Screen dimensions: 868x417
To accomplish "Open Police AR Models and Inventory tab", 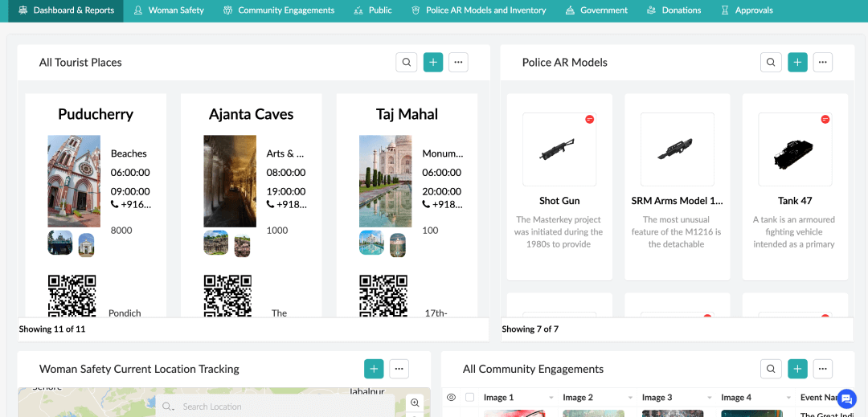I will point(479,10).
